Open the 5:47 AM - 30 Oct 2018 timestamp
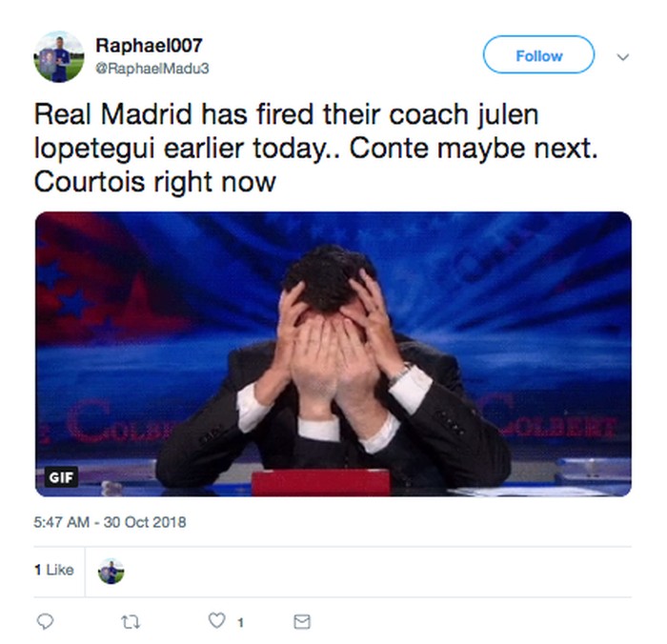The height and width of the screenshot is (644, 667). (110, 522)
